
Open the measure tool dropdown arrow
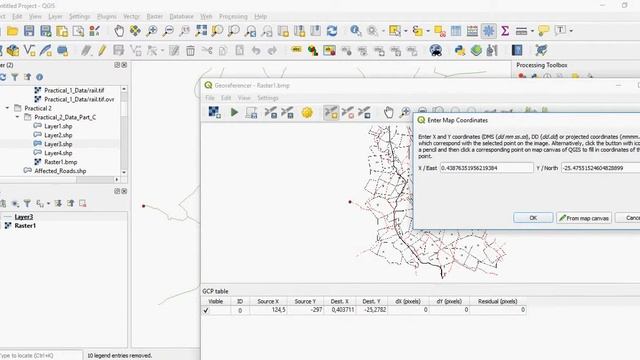532,31
